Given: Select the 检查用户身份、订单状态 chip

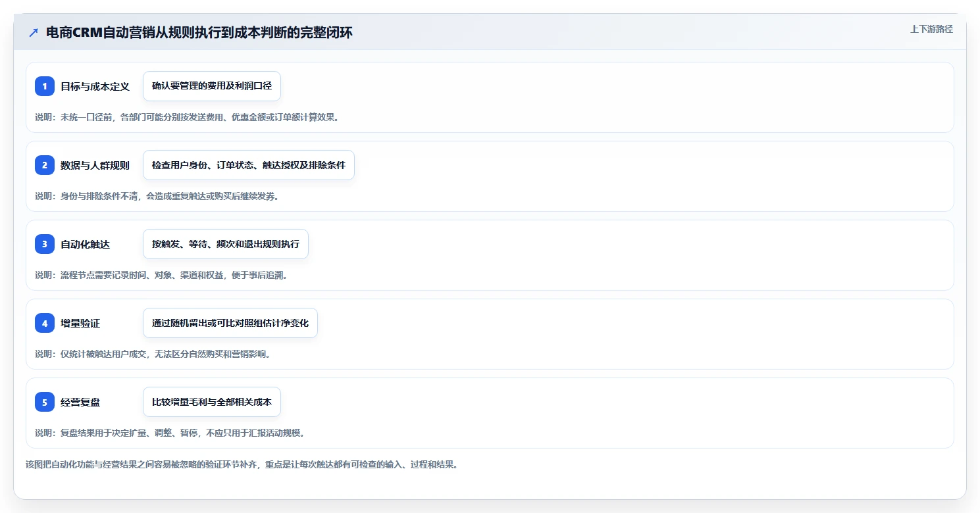Looking at the screenshot, I should click(x=249, y=165).
